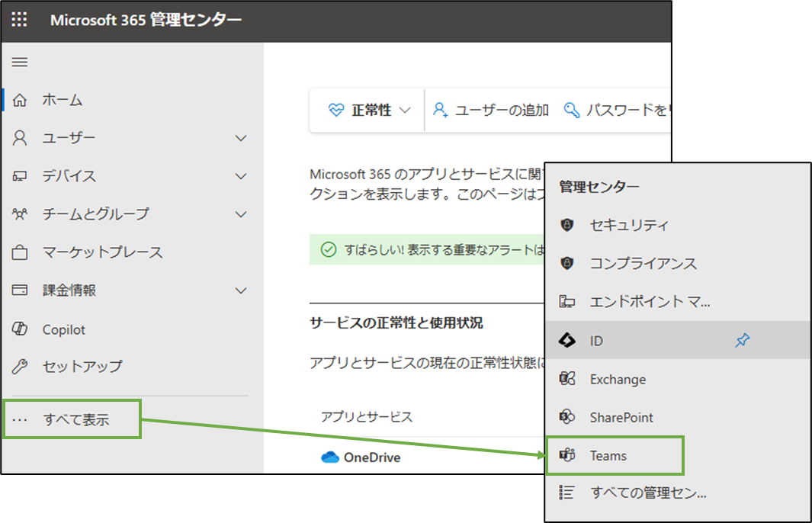Click the サービスの正常性と使用状況 heading
812x523 pixels.
pyautogui.click(x=396, y=322)
